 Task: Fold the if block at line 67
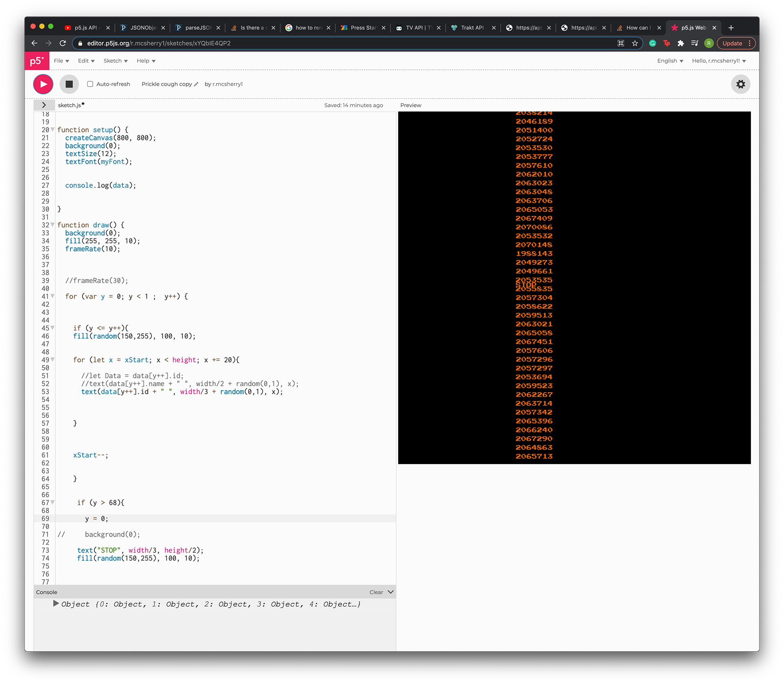[52, 502]
